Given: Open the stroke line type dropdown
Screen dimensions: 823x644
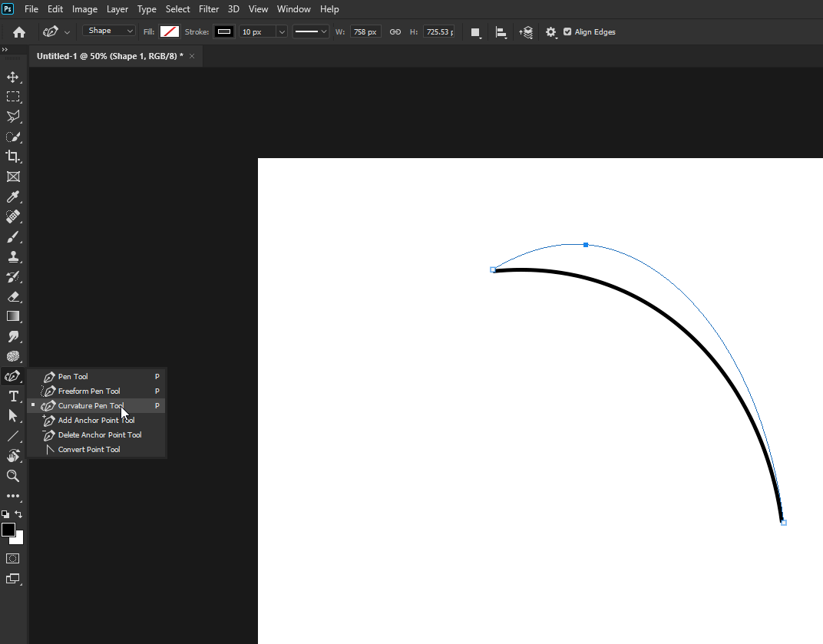Looking at the screenshot, I should pos(311,32).
